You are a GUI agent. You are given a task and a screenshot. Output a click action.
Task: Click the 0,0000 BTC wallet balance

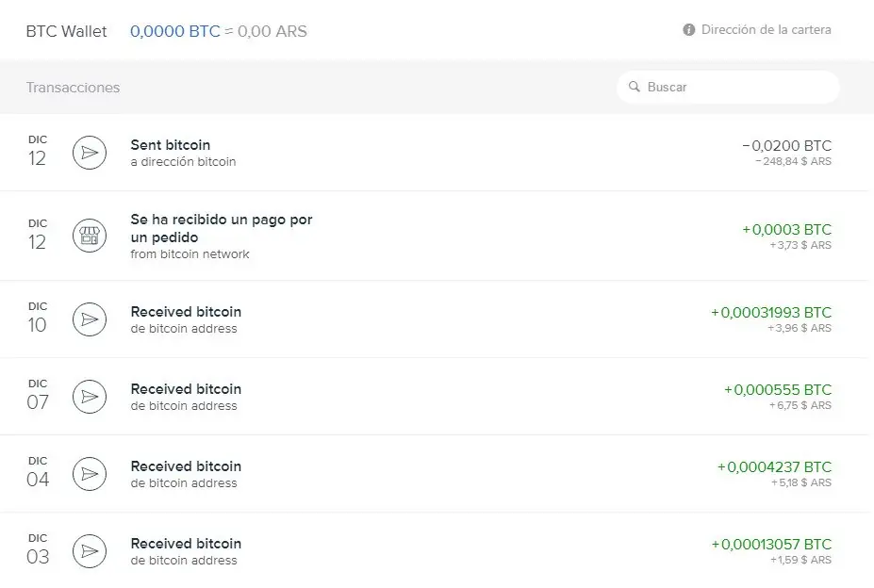point(175,31)
